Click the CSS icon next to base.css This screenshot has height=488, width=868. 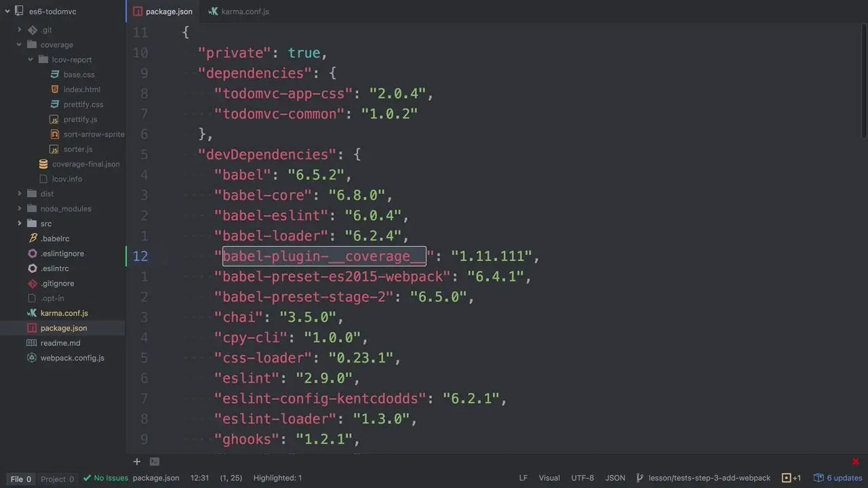[x=56, y=75]
